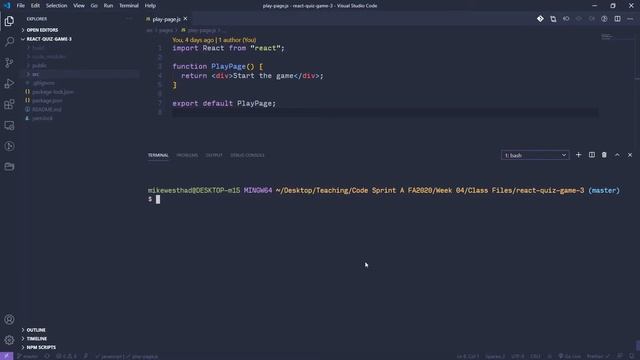Click the git blame annotation "You, 4 days ago"
The image size is (640, 360).
click(x=193, y=40)
